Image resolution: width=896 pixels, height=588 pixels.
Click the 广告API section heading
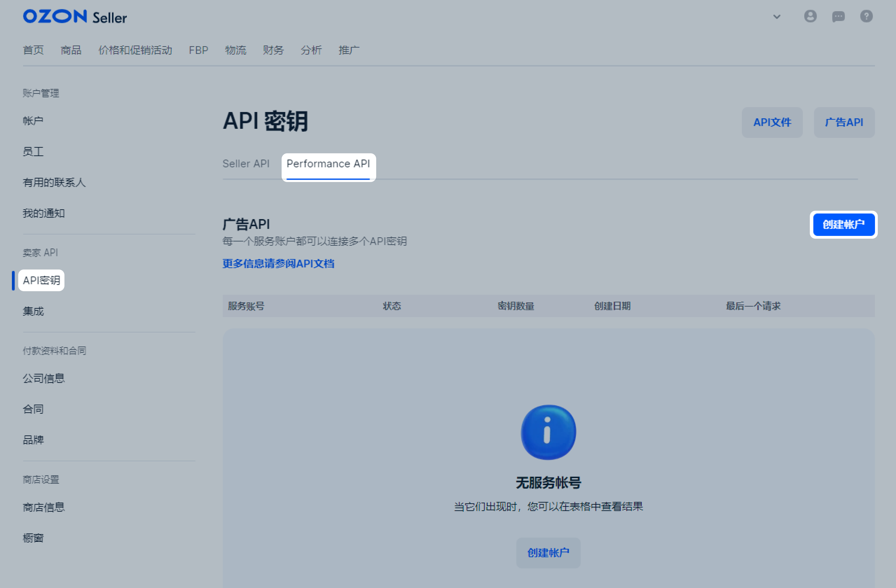[246, 224]
